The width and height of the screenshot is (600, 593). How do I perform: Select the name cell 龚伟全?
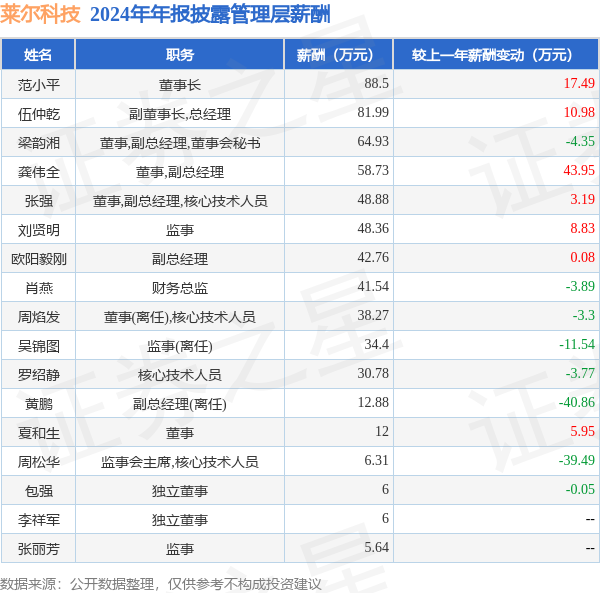coord(39,172)
